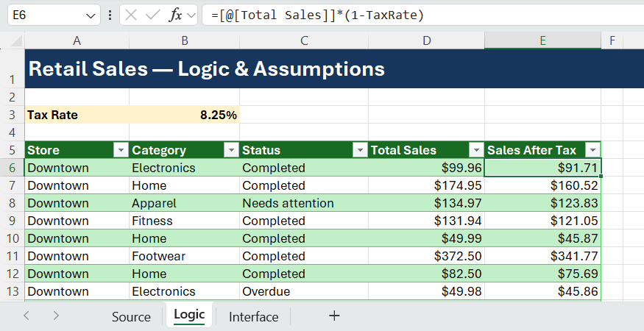
Task: Select the $45.86 sales after tax cell
Action: [542, 291]
